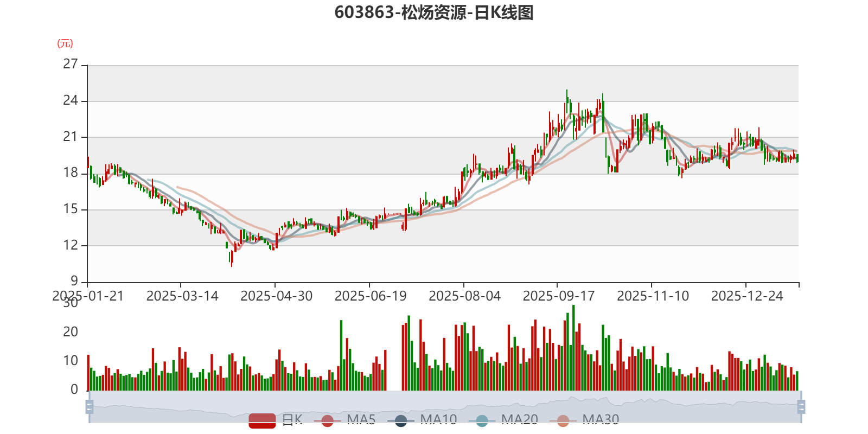Click the volume axis label 0
The image size is (868, 434).
coord(74,390)
